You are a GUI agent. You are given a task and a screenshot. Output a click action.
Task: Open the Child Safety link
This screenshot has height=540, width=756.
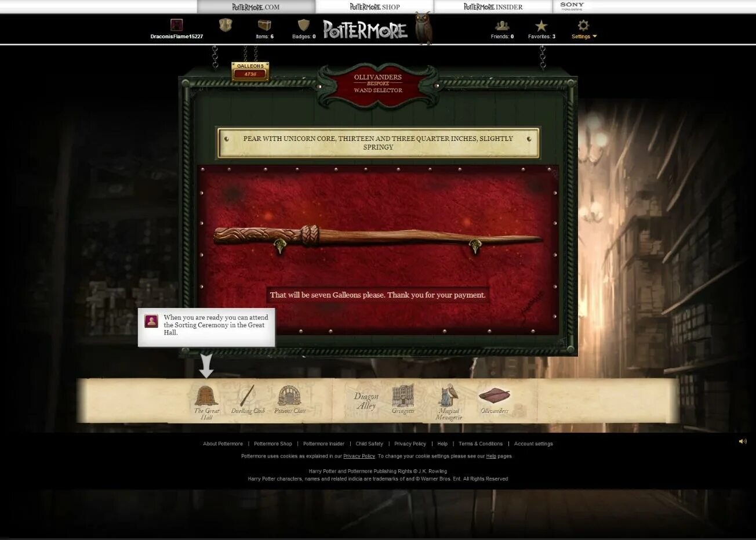(x=369, y=444)
